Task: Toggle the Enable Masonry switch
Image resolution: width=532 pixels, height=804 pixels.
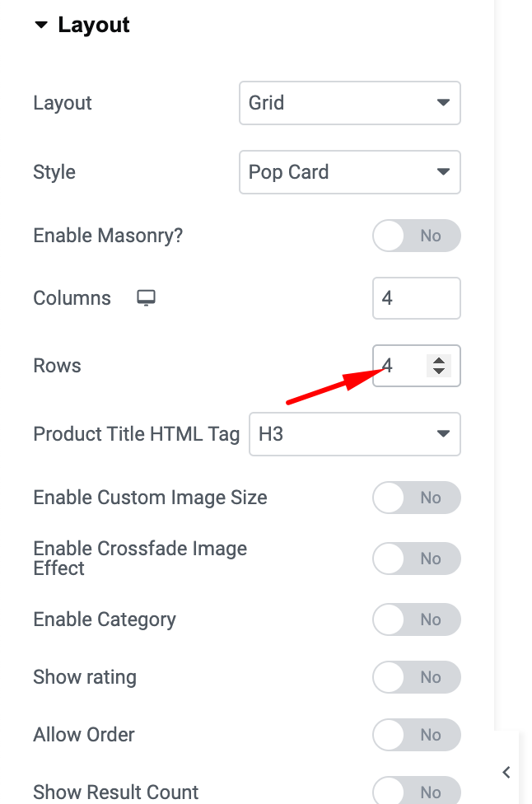Action: click(417, 236)
